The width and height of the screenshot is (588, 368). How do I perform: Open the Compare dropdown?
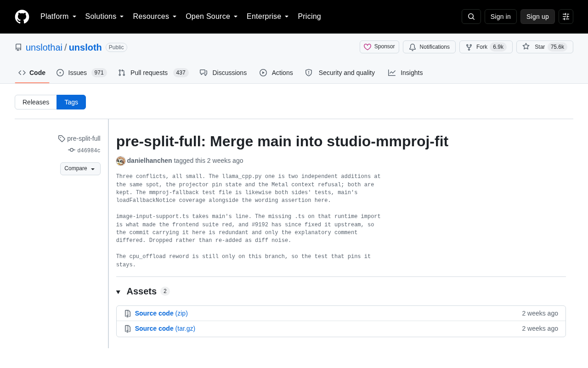[x=80, y=169]
